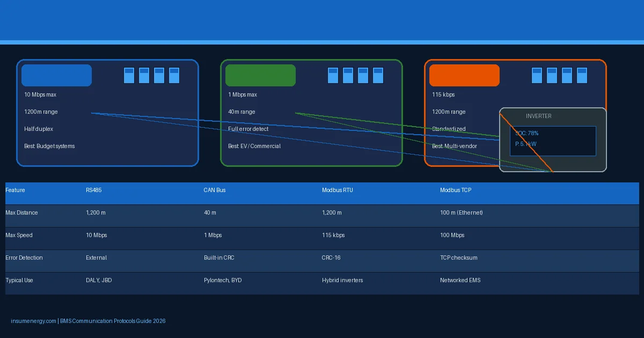Viewport: 644px width, 338px height.
Task: Click the "Hybrid inverters" cell
Action: tap(342, 280)
